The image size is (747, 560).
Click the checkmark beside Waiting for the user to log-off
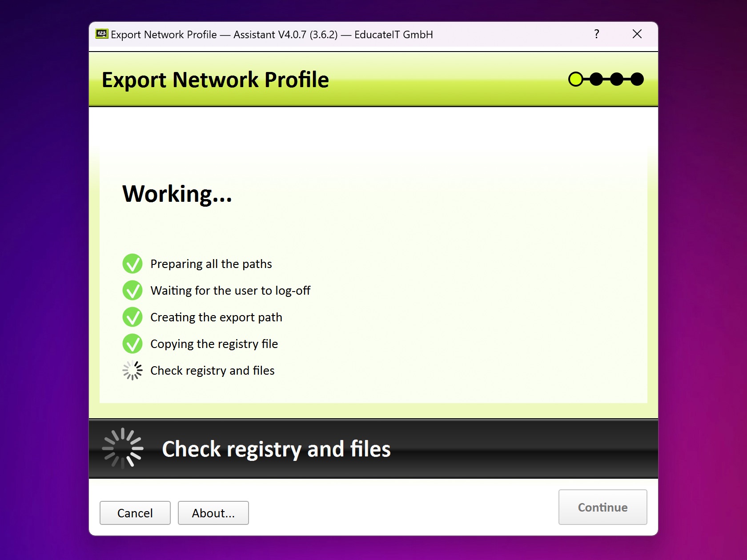(x=132, y=290)
